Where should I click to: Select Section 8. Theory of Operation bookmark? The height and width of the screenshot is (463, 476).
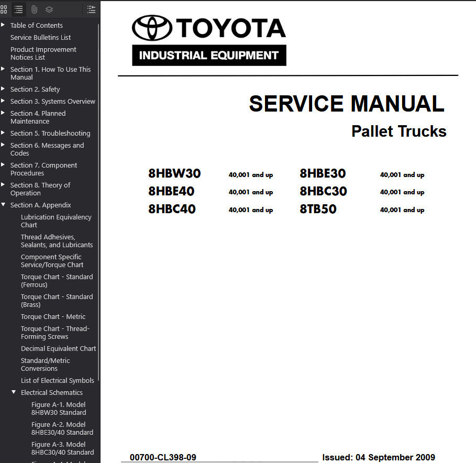click(x=40, y=189)
